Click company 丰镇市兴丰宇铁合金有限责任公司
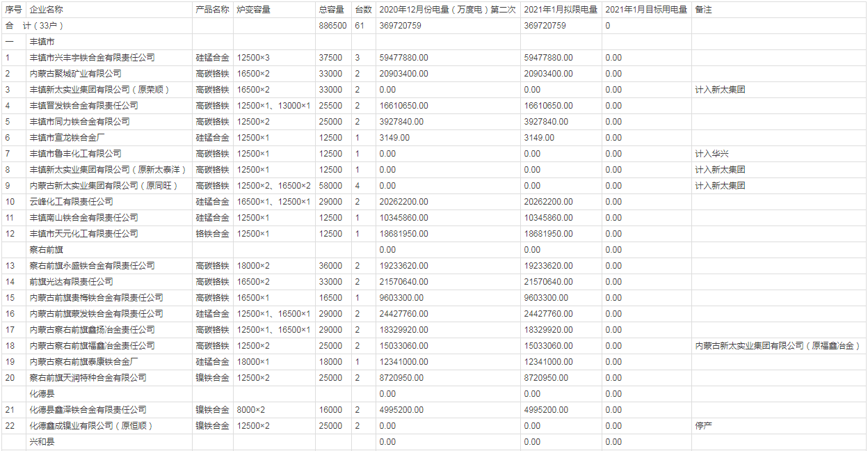The width and height of the screenshot is (868, 451). (x=92, y=58)
